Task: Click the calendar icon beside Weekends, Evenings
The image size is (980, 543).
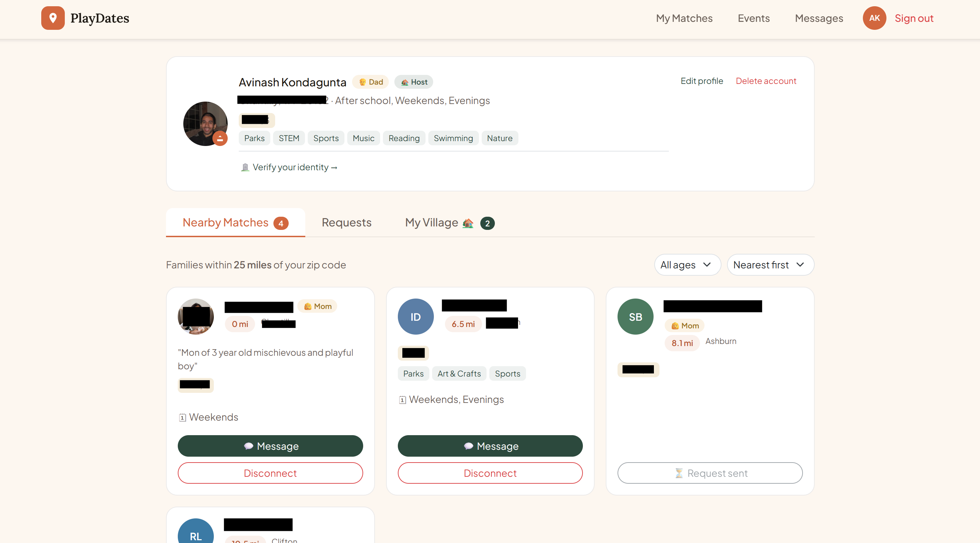Action: [x=402, y=399]
